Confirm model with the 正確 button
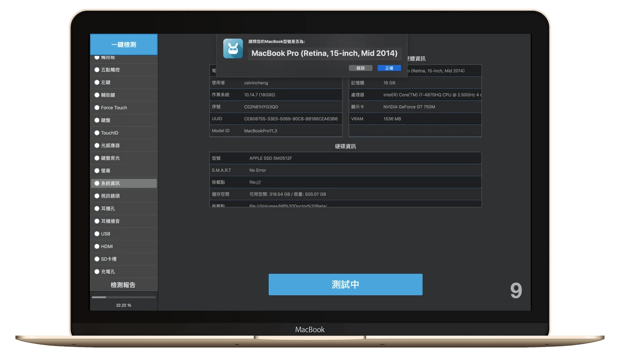This screenshot has height=364, width=620. 389,68
